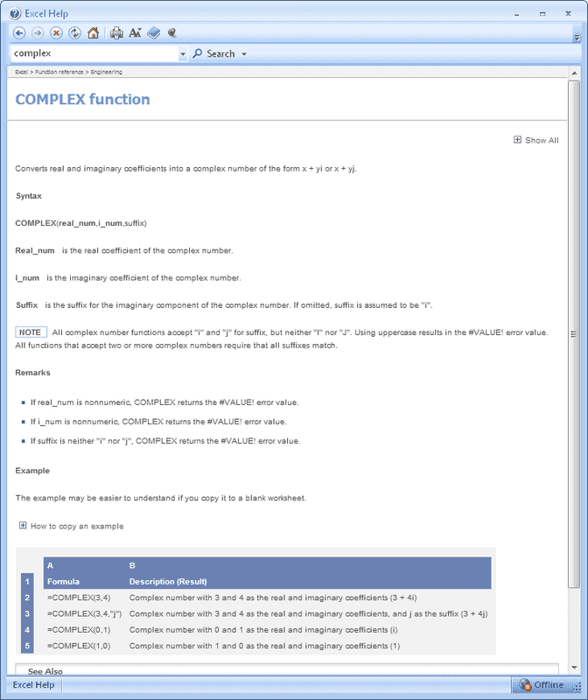Image resolution: width=588 pixels, height=700 pixels.
Task: Click the 'See Also' heading
Action: click(45, 671)
